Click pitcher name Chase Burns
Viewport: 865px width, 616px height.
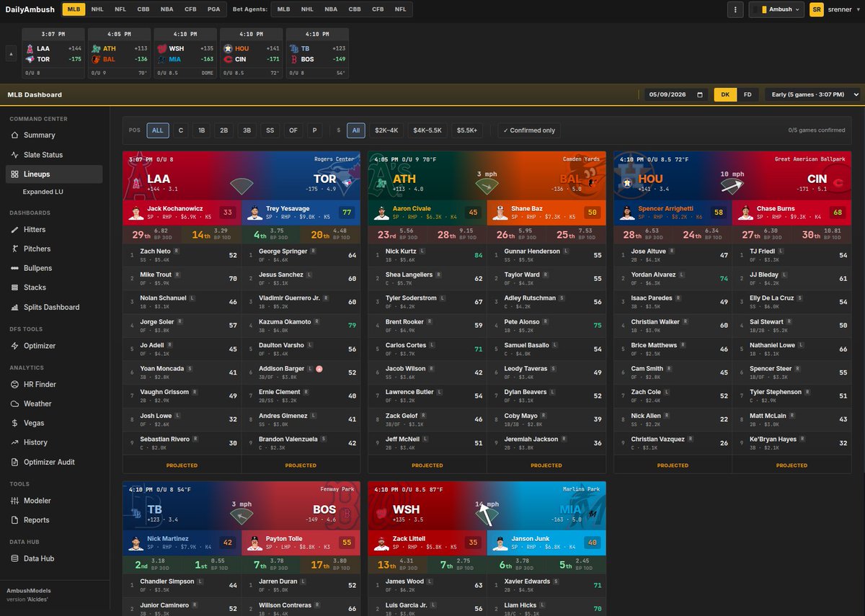pyautogui.click(x=774, y=209)
